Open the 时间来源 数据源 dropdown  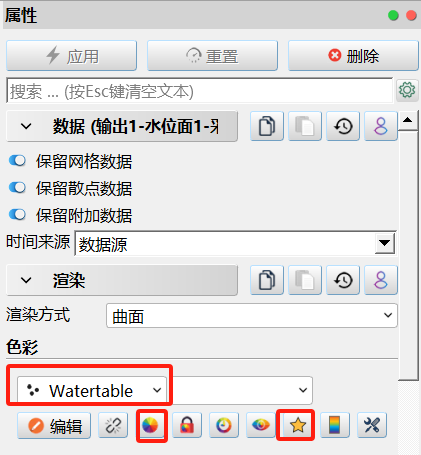[x=235, y=243]
